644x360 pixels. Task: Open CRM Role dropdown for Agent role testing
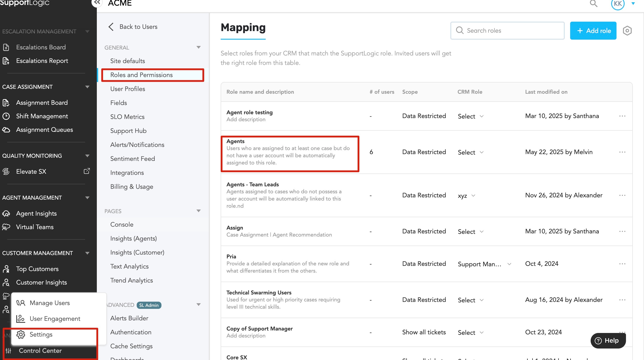click(470, 116)
